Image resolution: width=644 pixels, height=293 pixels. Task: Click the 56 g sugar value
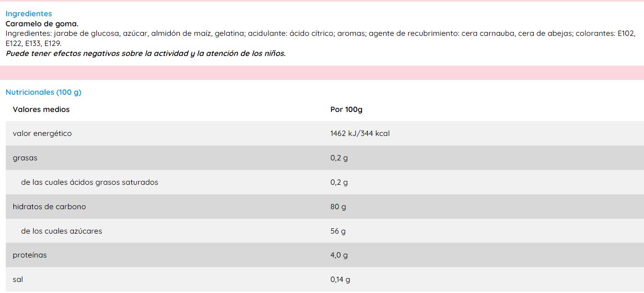pyautogui.click(x=338, y=231)
